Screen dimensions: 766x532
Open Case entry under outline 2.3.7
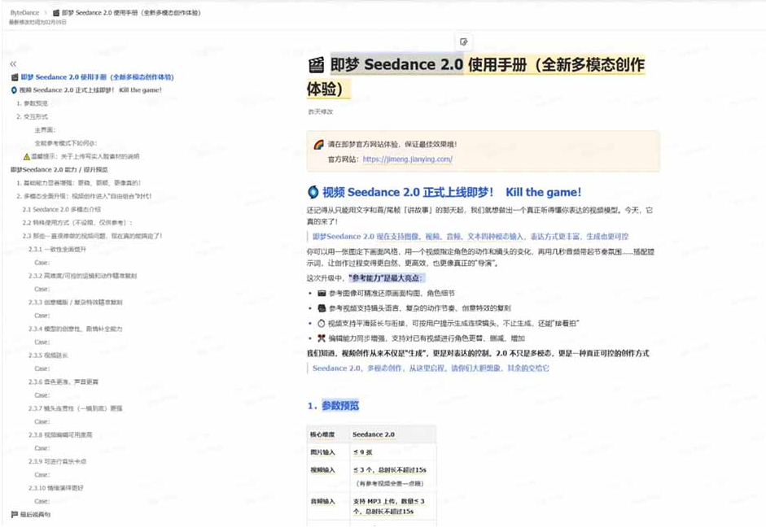pyautogui.click(x=42, y=421)
